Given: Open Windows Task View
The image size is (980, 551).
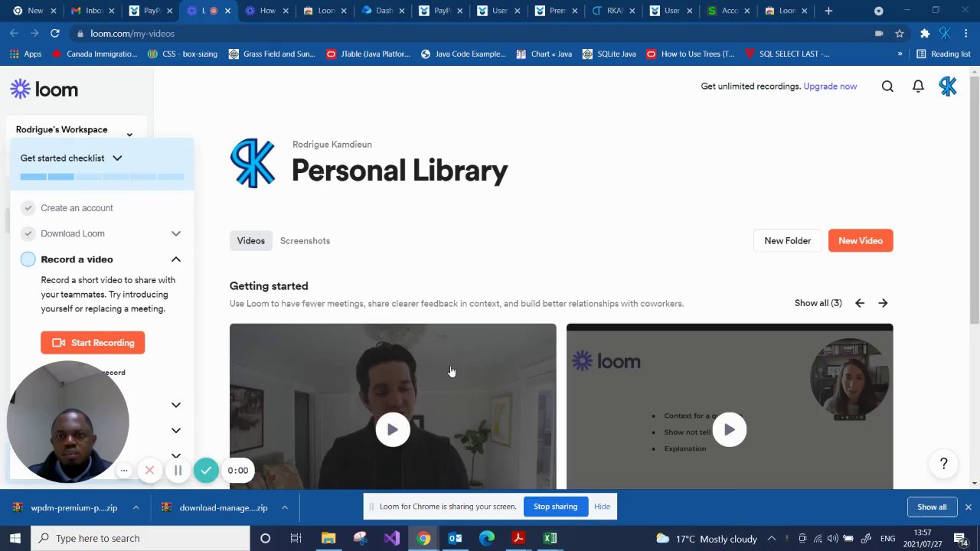Looking at the screenshot, I should pyautogui.click(x=296, y=538).
